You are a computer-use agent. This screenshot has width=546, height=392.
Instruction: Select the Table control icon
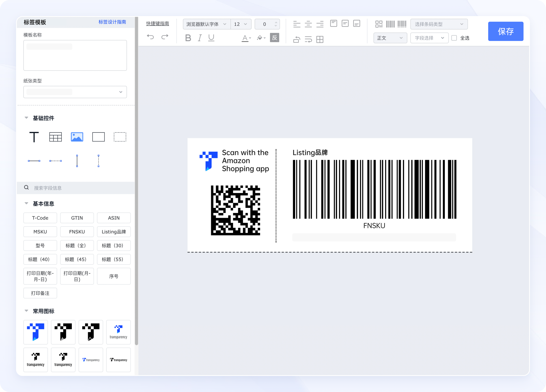click(x=55, y=137)
